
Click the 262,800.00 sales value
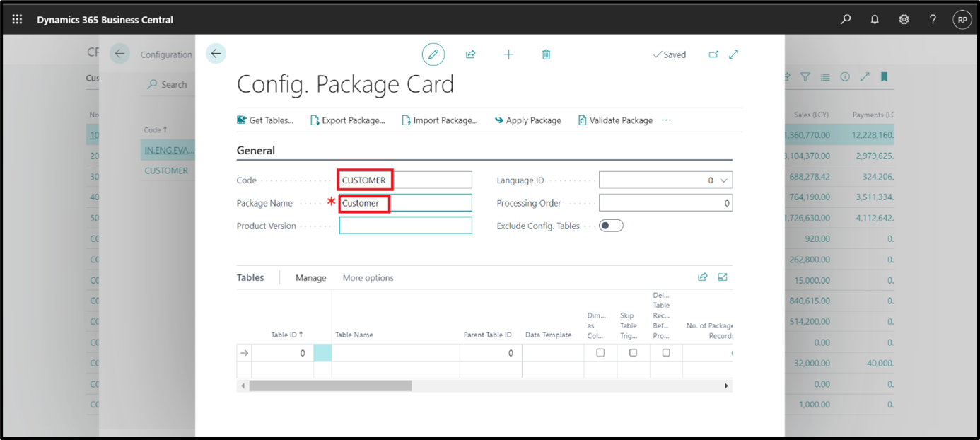click(x=810, y=259)
